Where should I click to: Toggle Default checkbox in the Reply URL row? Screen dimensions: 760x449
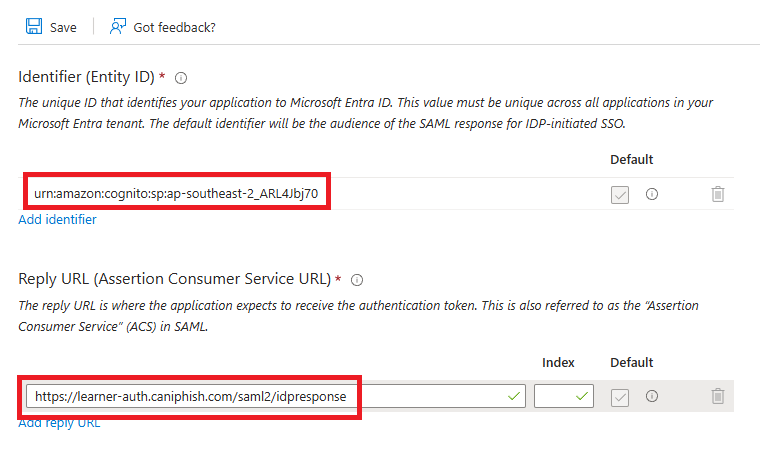(x=620, y=396)
